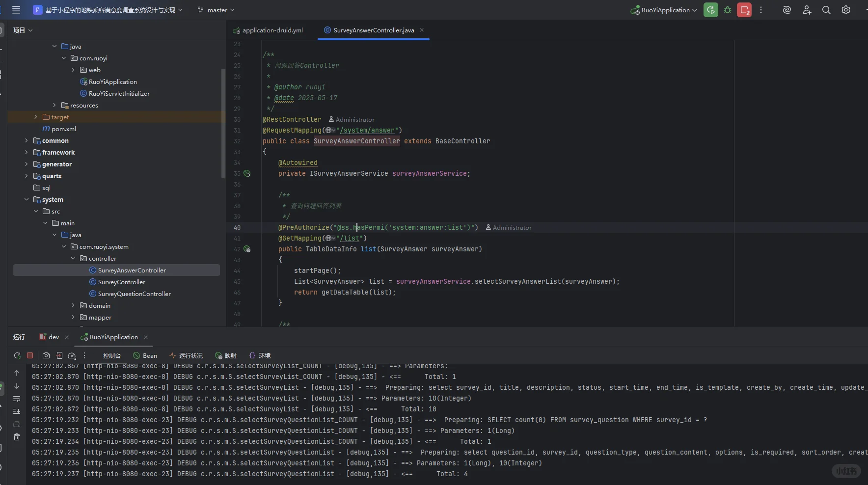Rerun the app in the Run tool window
Viewport: 868px width, 485px height.
(x=18, y=355)
